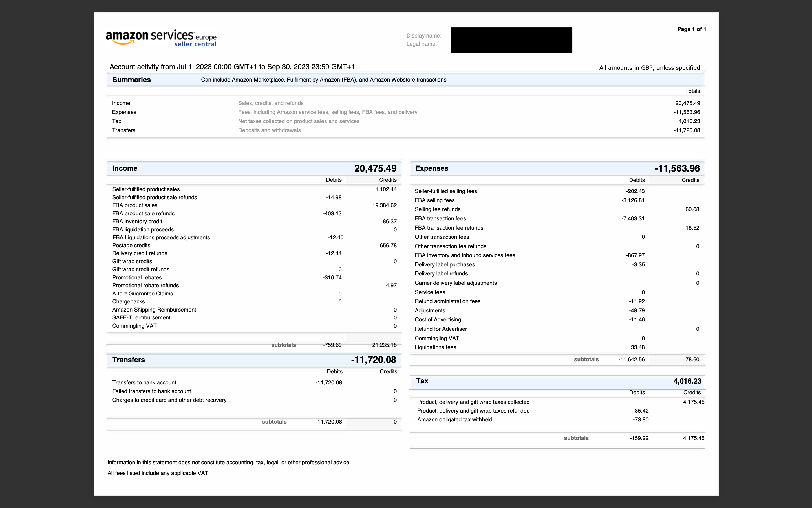812x508 pixels.
Task: Click the Expenses section total -11,563.96
Action: click(677, 168)
